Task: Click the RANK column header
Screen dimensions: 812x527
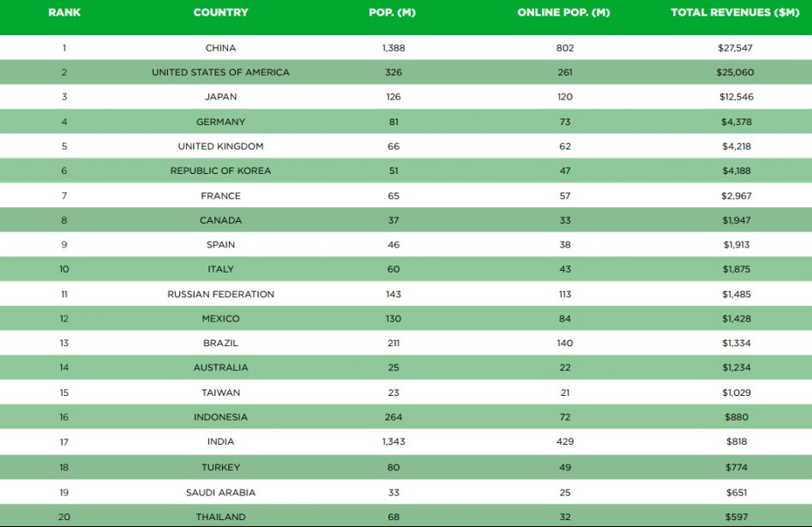Action: (64, 13)
